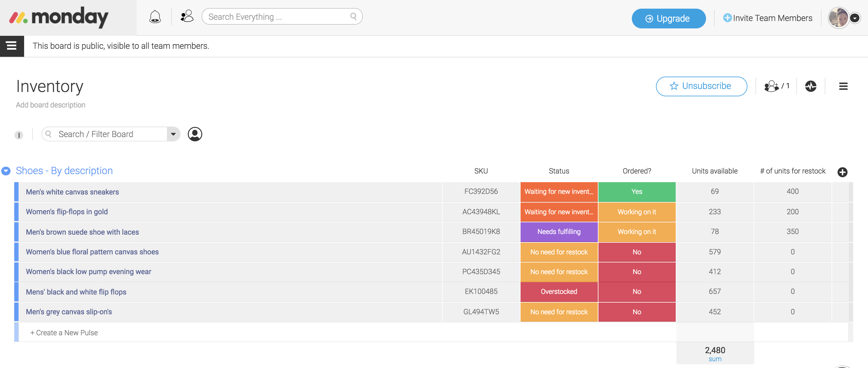Open the team members icon in header
The width and height of the screenshot is (868, 368).
point(187,16)
